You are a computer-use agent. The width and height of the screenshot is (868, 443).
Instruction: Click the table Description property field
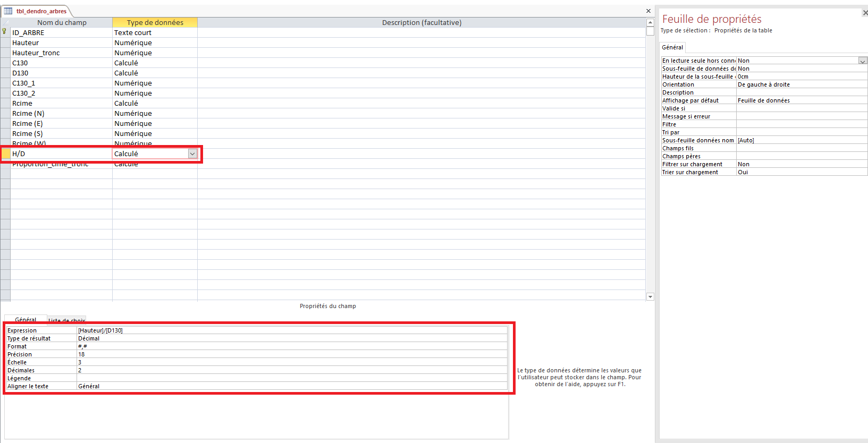[x=802, y=92]
